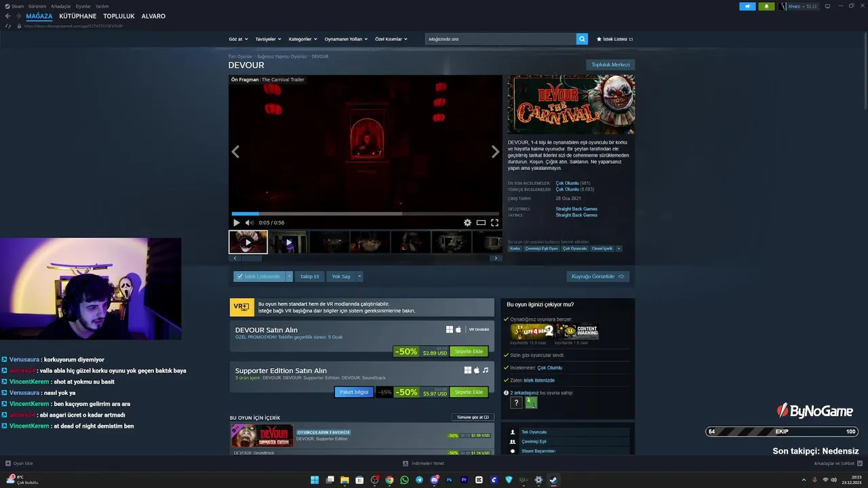Click the green friend avatar who owns game

tap(531, 403)
